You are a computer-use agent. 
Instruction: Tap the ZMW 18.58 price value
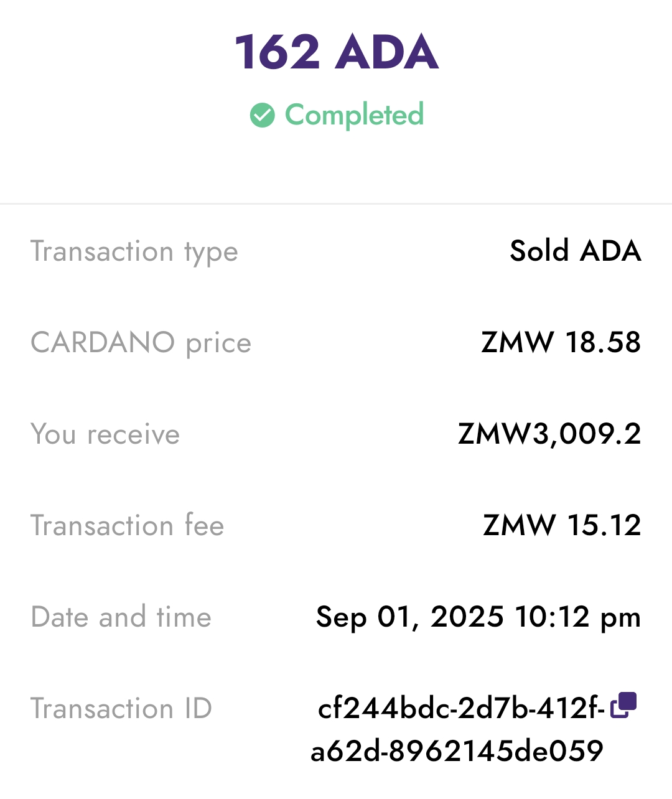tap(561, 342)
